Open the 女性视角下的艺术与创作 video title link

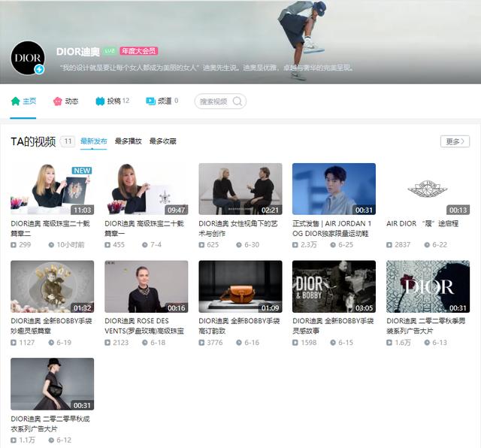pos(238,229)
